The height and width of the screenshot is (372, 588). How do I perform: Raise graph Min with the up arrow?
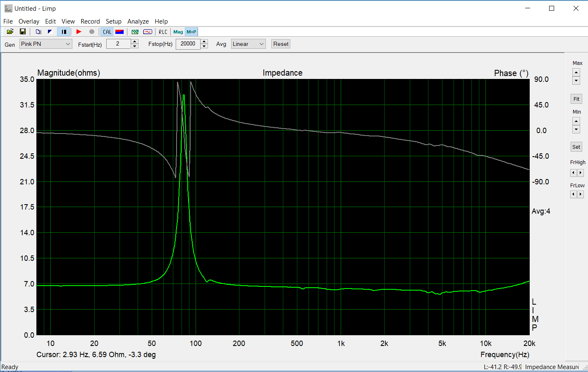576,121
